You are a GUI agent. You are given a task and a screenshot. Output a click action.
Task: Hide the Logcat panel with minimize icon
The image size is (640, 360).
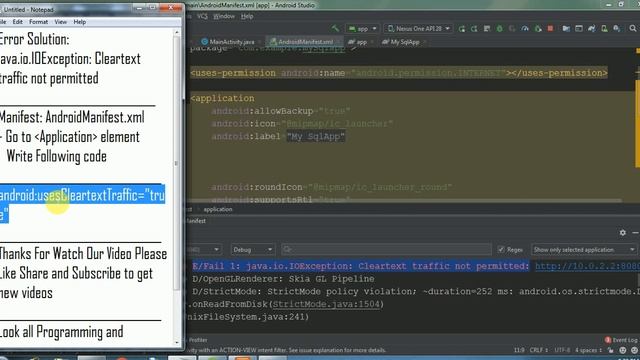[635, 232]
